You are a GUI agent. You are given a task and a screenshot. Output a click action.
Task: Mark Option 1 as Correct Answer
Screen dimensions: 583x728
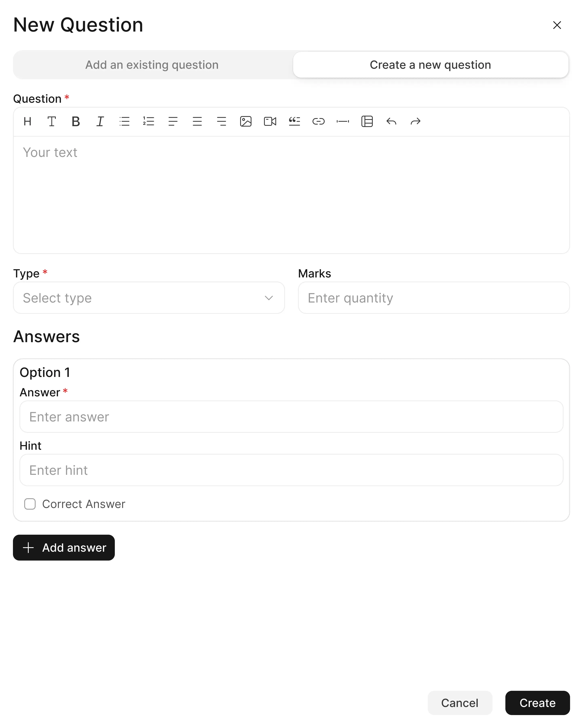click(x=30, y=504)
